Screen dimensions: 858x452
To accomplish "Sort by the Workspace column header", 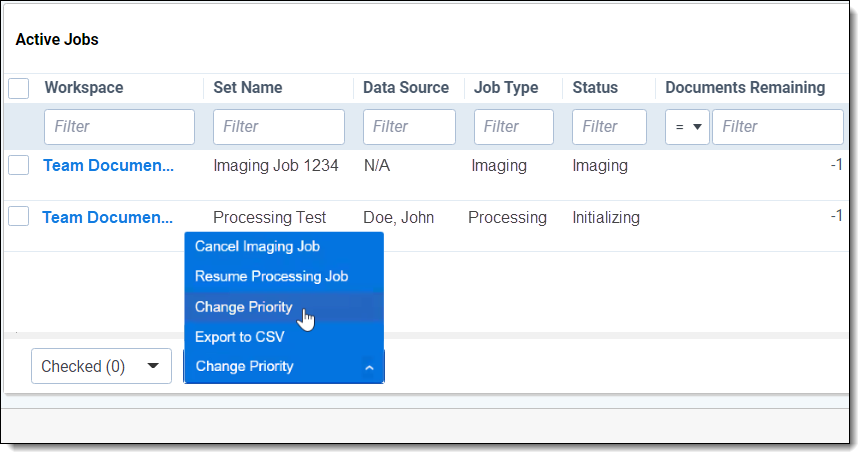I will 84,88.
